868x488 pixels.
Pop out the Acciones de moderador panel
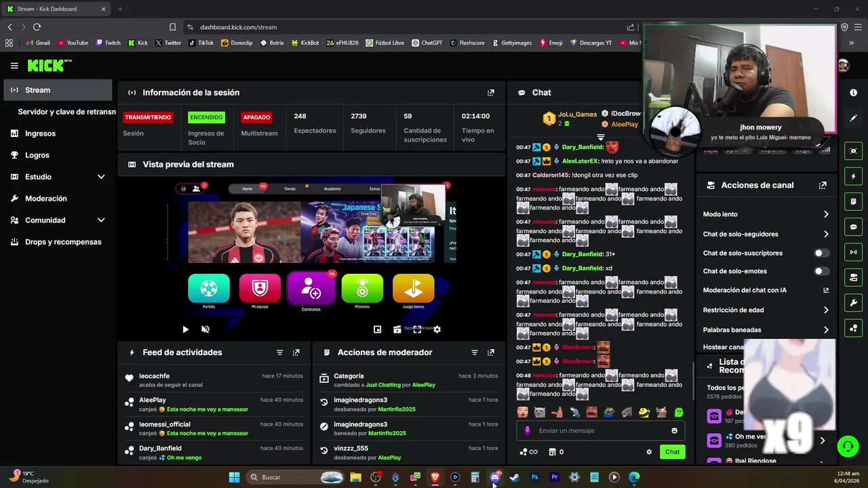(491, 352)
